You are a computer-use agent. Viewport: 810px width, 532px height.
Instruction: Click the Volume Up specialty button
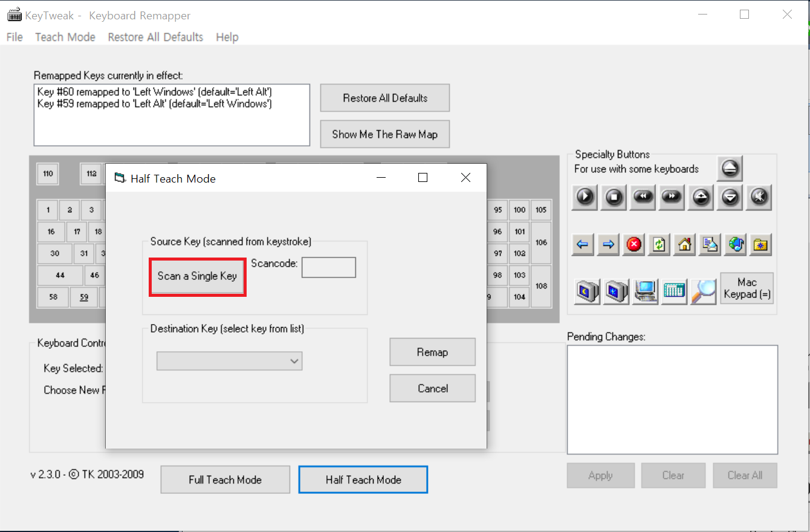701,197
